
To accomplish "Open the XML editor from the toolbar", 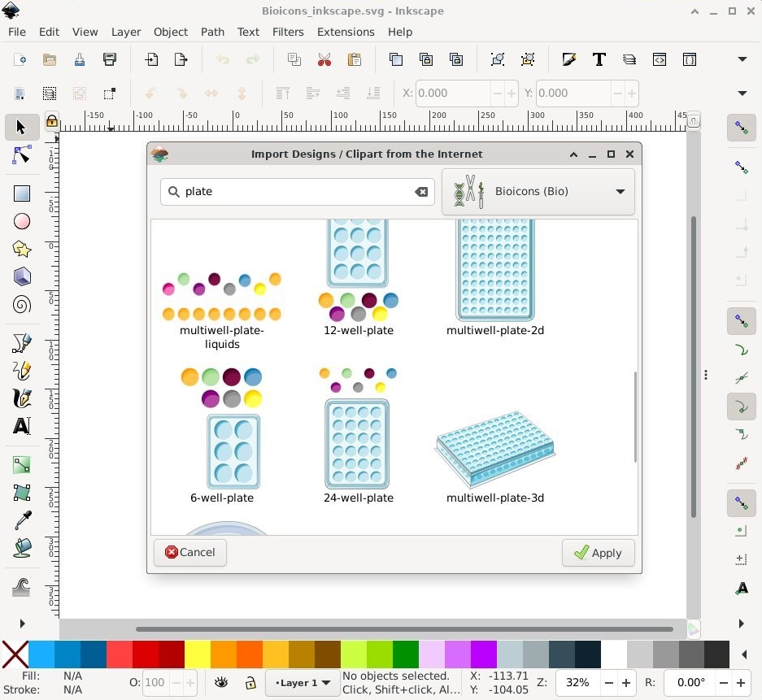I will pos(660,59).
